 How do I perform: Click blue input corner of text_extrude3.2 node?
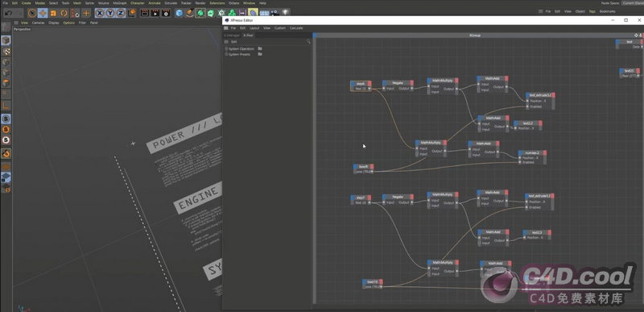click(527, 95)
